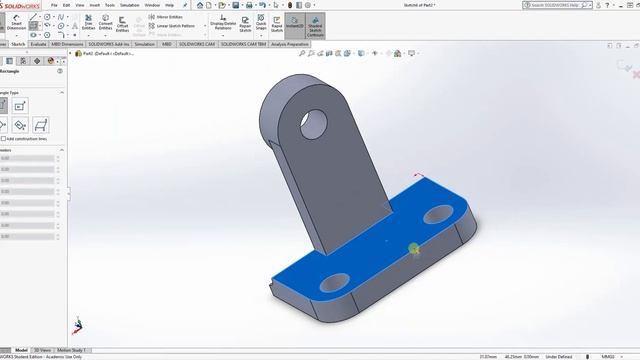Image resolution: width=640 pixels, height=360 pixels.
Task: Click hole on the upright lug
Action: pyautogui.click(x=313, y=124)
